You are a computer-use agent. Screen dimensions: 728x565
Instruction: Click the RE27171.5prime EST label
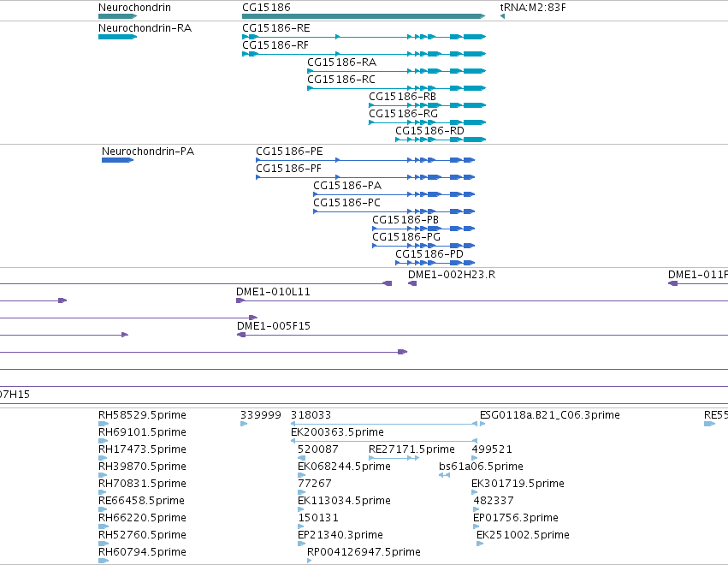[411, 449]
